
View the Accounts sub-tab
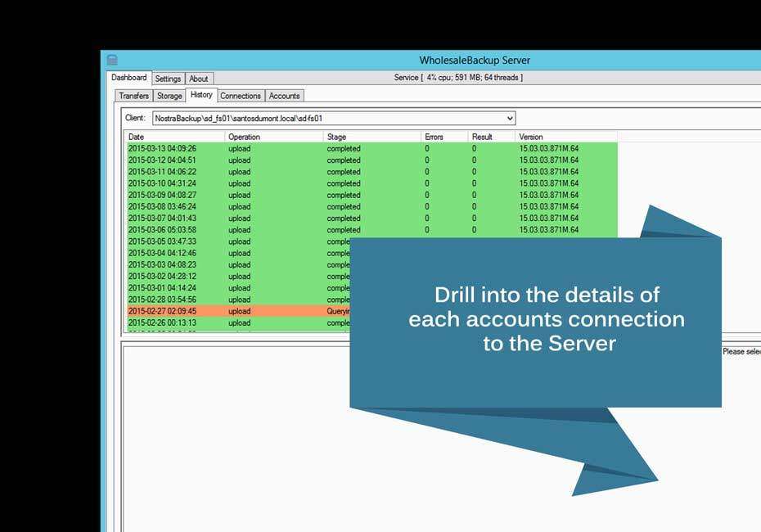click(284, 96)
